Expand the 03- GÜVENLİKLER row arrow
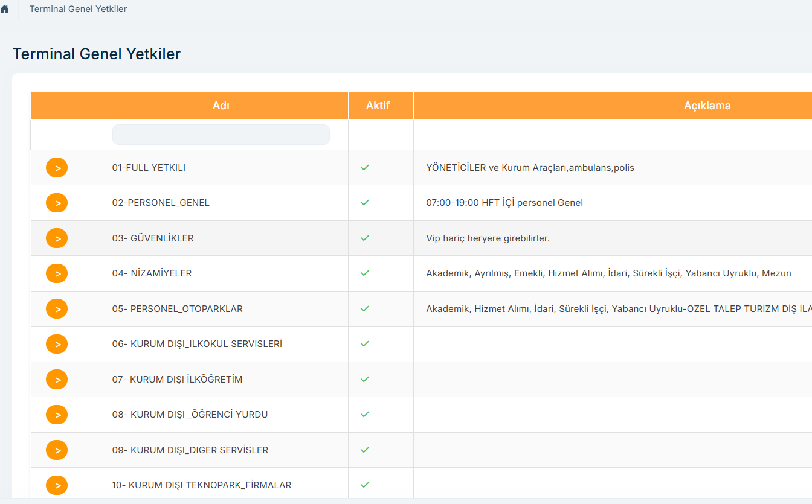The image size is (812, 504). 57,238
